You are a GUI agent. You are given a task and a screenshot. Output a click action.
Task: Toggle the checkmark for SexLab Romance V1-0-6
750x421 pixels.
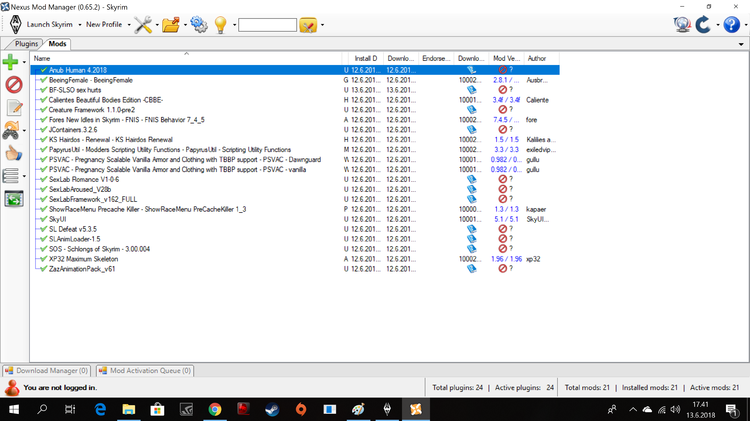pos(44,179)
